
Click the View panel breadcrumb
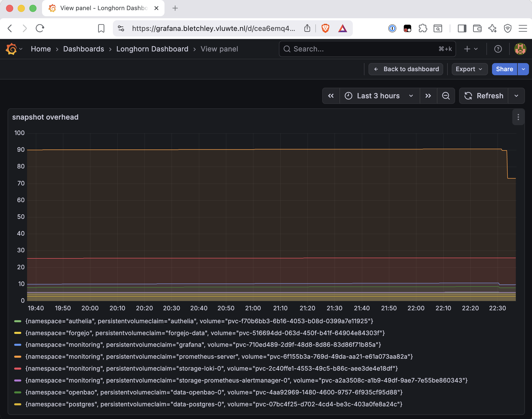point(219,49)
